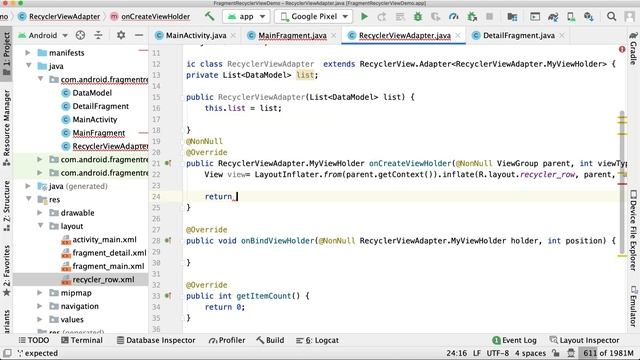Open the Z: Structure tool window
The width and height of the screenshot is (640, 360).
[x=7, y=206]
